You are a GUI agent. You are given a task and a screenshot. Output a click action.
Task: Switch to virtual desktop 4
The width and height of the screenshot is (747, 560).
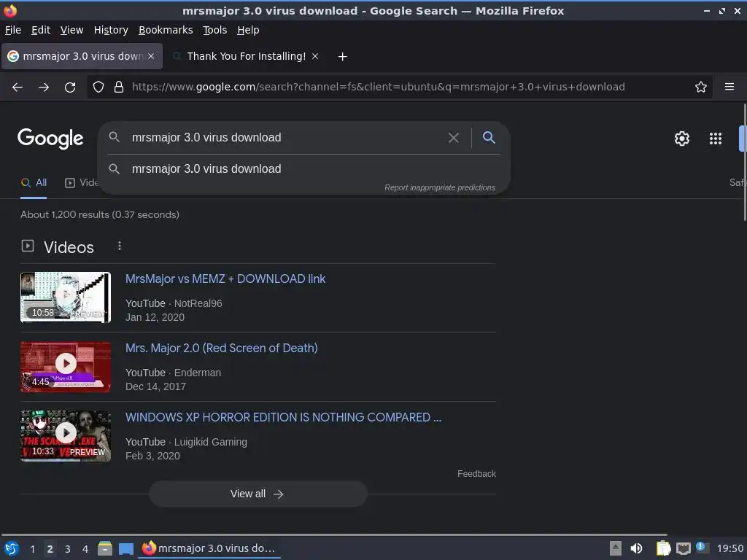tap(85, 549)
